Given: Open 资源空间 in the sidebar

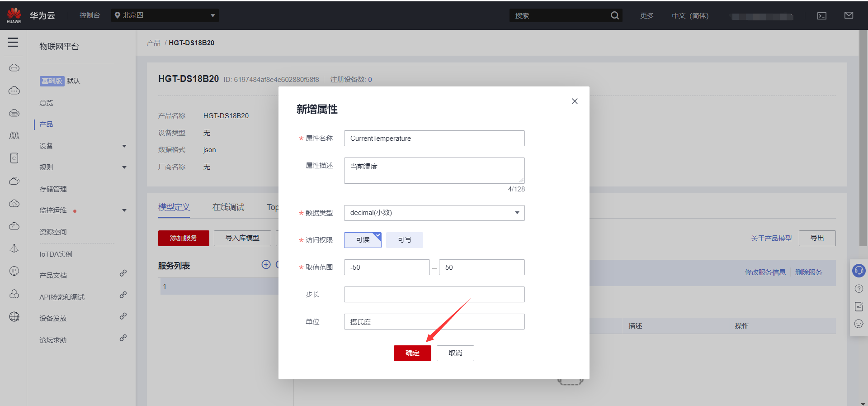Looking at the screenshot, I should [53, 232].
